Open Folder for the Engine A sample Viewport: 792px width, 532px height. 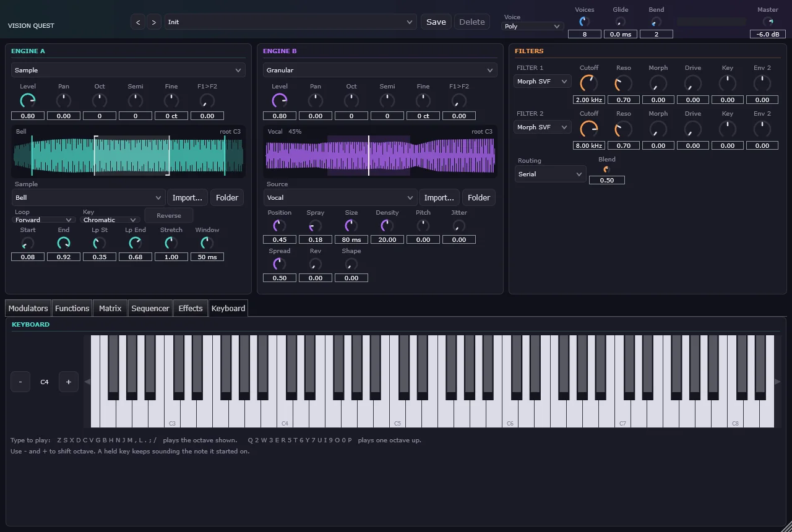tap(227, 197)
